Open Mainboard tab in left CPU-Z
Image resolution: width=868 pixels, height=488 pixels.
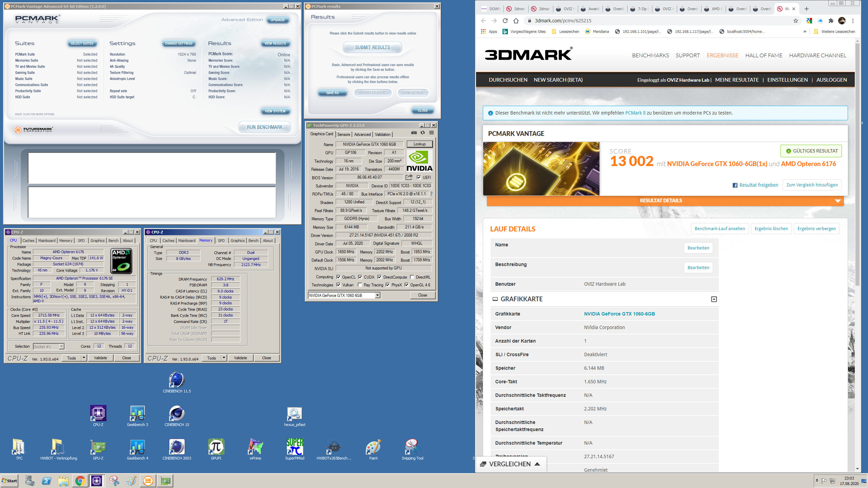(x=47, y=241)
